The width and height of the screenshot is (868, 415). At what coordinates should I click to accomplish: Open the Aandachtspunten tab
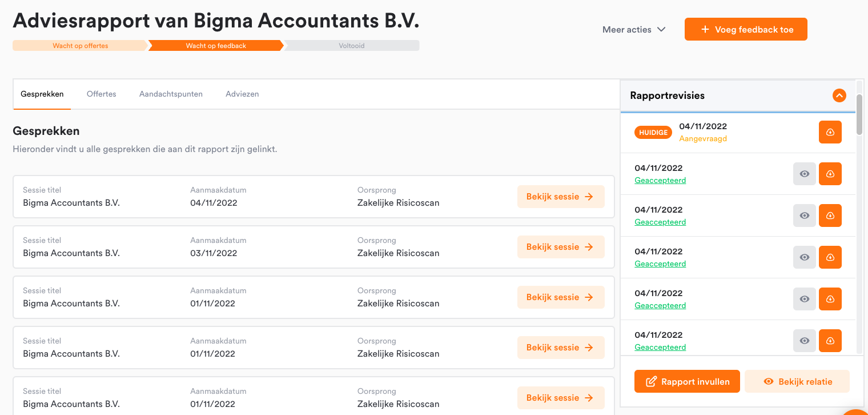point(171,94)
